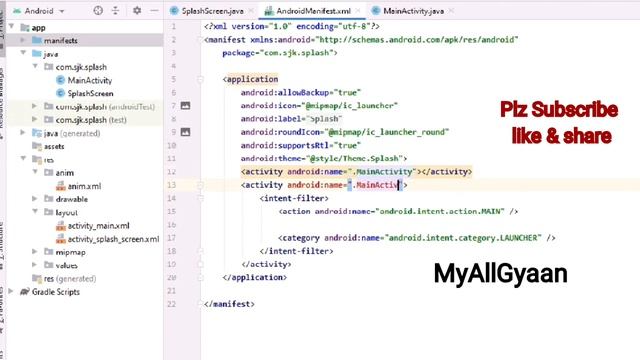Image resolution: width=640 pixels, height=360 pixels.
Task: Collapse the com.sjk.splash package arrow
Action: [35, 66]
